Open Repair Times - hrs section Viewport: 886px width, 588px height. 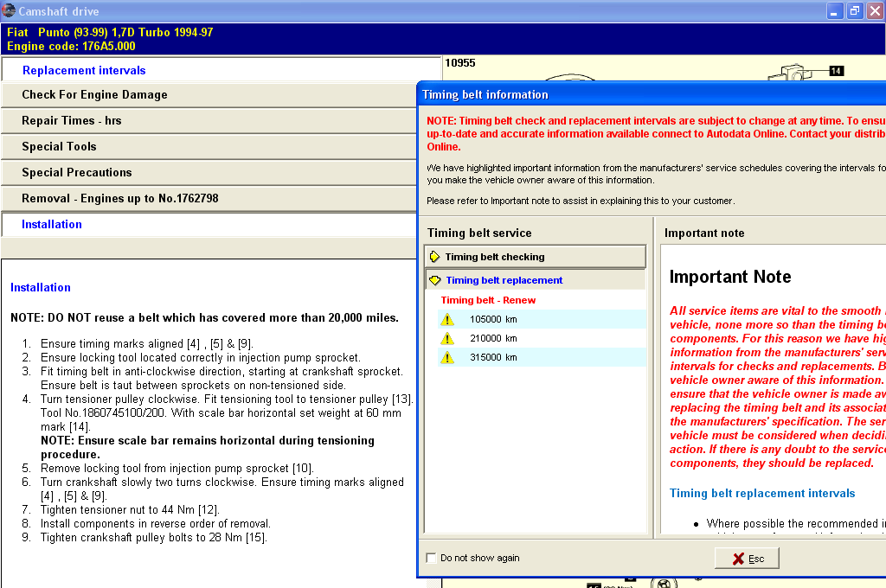(209, 121)
